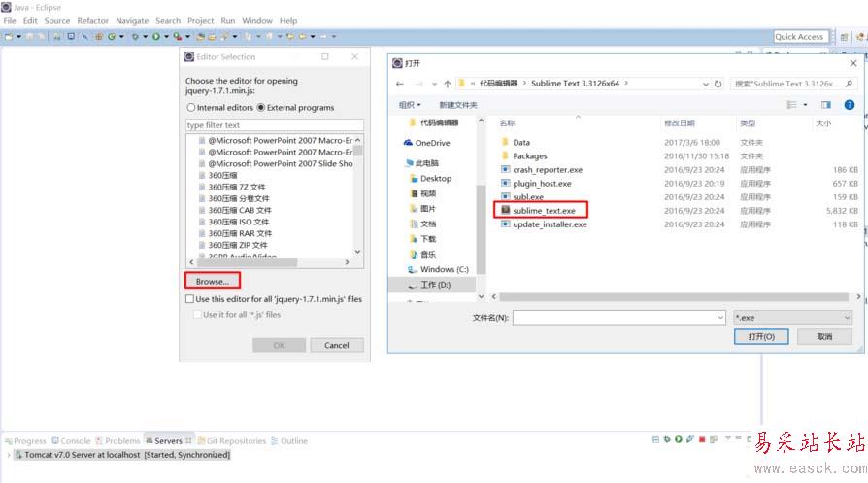Select Internal editors radio button
868x483 pixels.
[x=191, y=108]
